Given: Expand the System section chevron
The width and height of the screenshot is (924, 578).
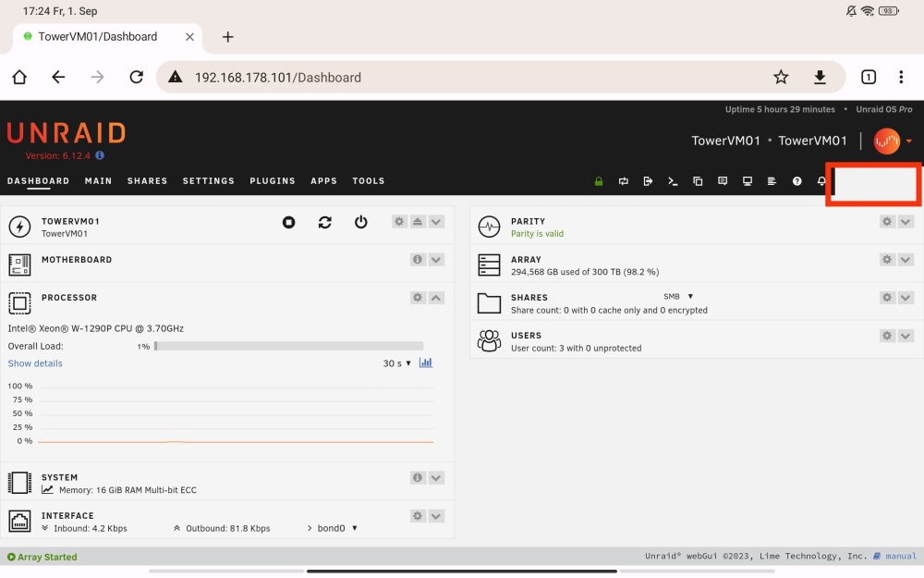Looking at the screenshot, I should 436,478.
